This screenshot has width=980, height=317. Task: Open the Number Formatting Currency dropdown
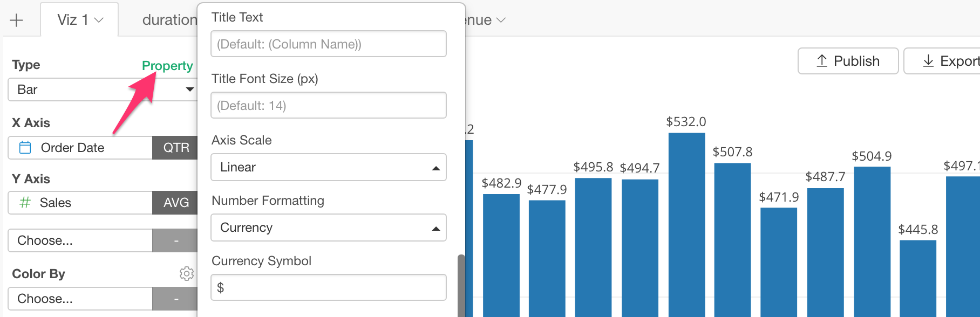(329, 228)
